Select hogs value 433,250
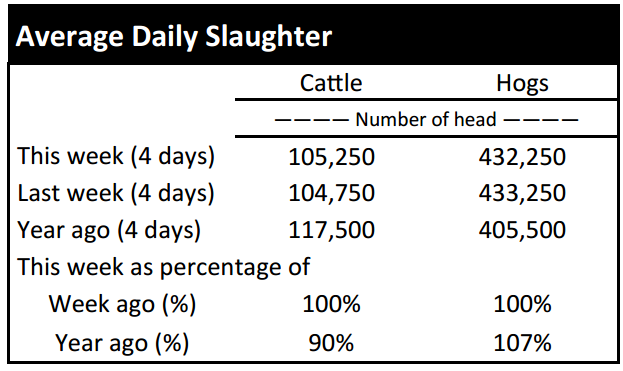The image size is (623, 371). (x=522, y=193)
